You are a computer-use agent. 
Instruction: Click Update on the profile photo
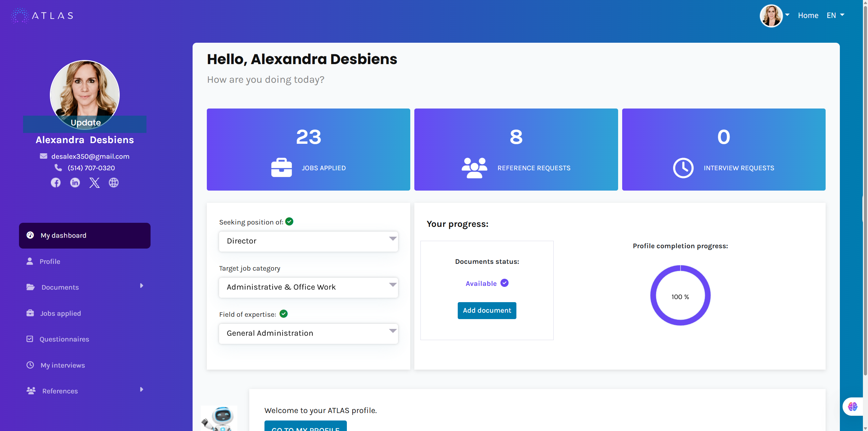pos(85,123)
